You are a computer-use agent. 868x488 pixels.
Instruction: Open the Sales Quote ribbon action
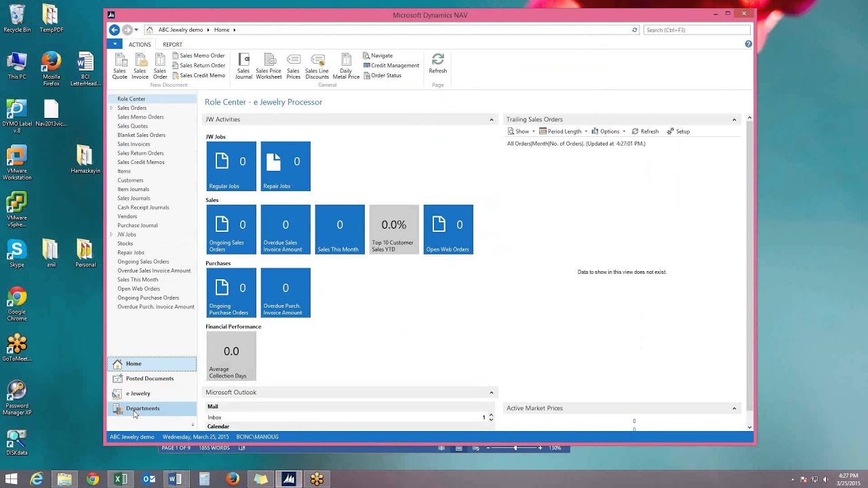pyautogui.click(x=119, y=66)
